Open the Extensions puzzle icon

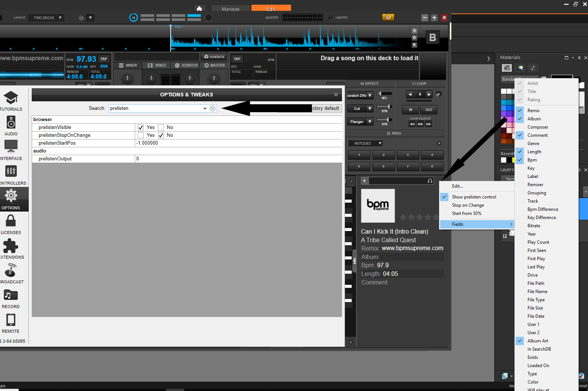coord(11,245)
